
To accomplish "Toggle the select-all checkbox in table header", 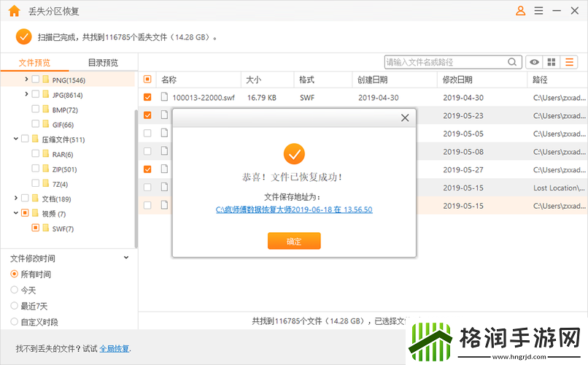I will click(x=147, y=79).
